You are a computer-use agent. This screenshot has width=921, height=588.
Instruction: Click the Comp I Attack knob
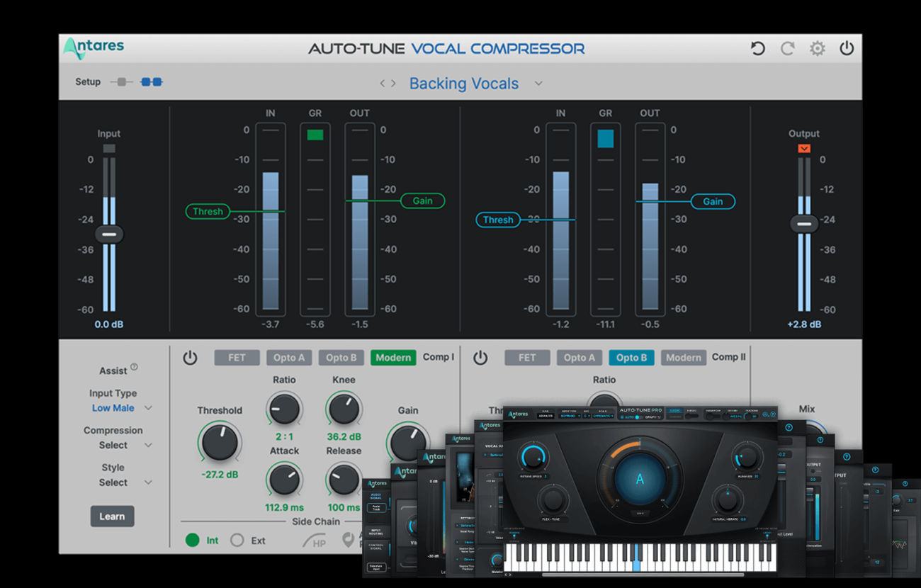(x=284, y=480)
